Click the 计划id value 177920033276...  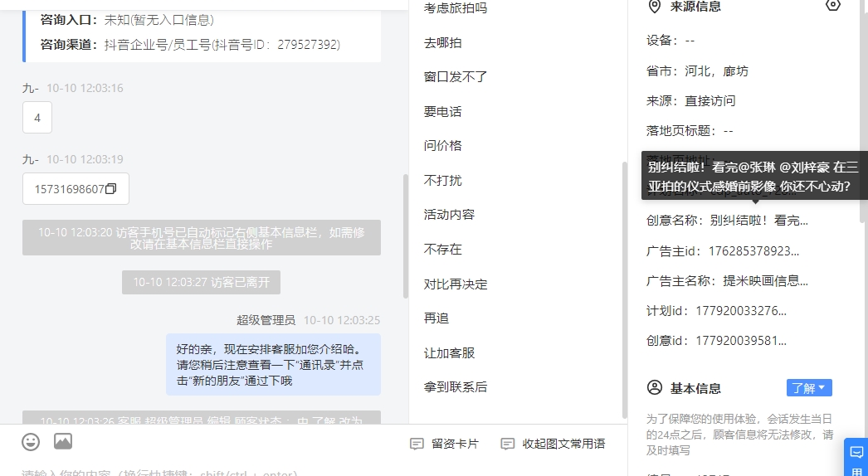point(741,310)
